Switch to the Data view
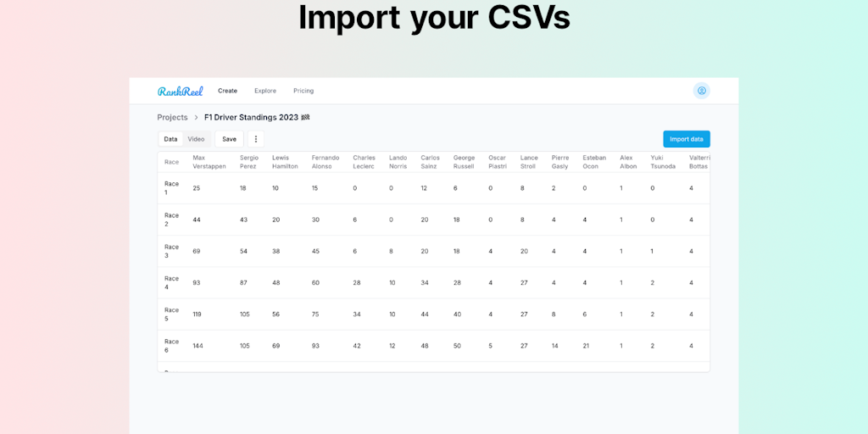Image resolution: width=868 pixels, height=434 pixels. click(x=170, y=139)
